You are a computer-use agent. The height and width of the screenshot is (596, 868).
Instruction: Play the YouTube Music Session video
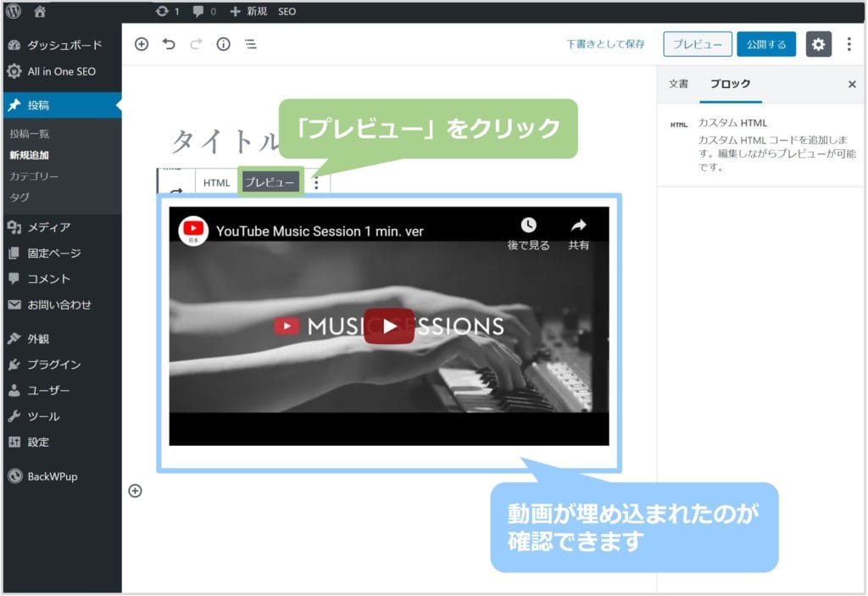pos(388,326)
